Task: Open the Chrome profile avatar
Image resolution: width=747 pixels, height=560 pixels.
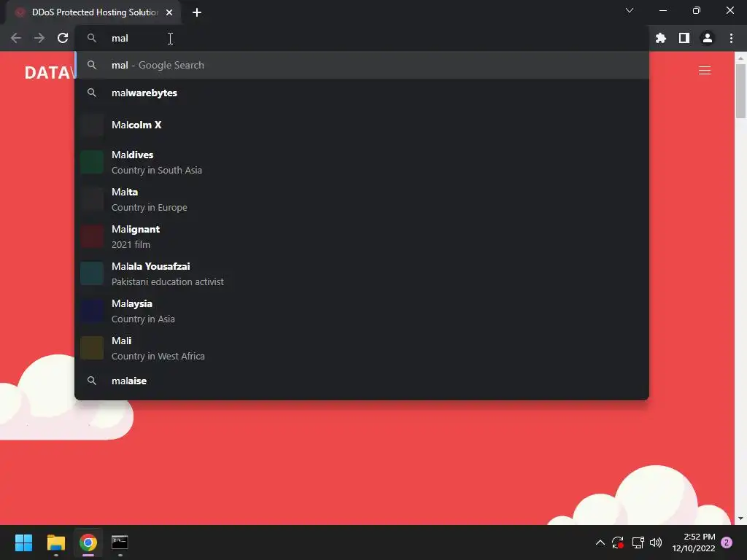Action: tap(708, 38)
